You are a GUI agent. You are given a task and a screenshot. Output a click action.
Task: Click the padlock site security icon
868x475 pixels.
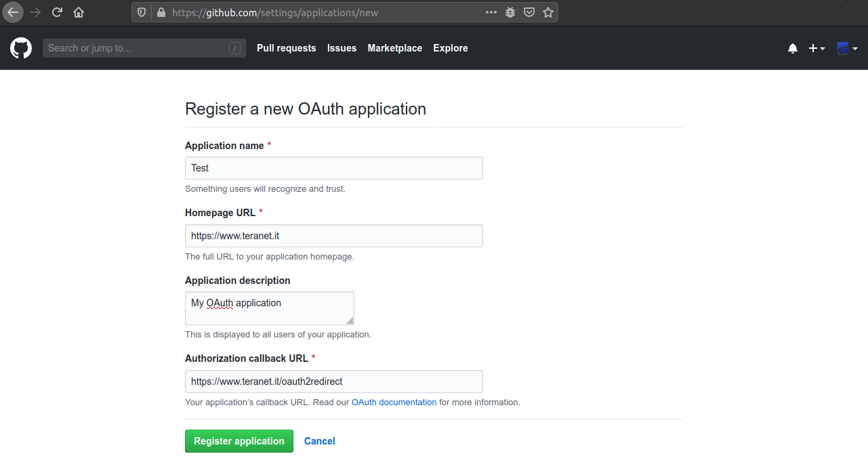coord(161,12)
